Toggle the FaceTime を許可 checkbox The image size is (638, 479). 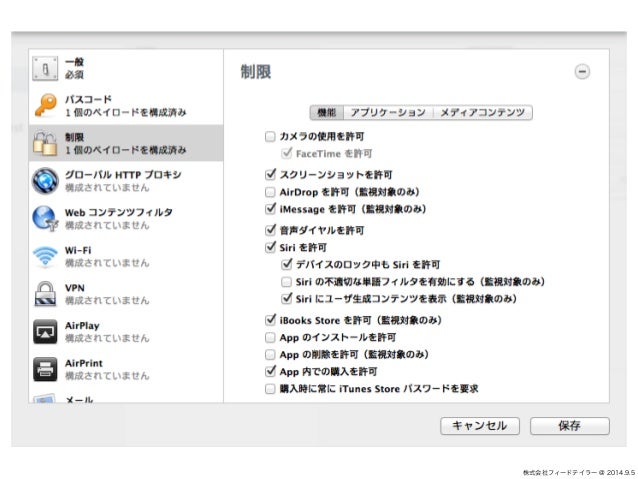(x=286, y=153)
